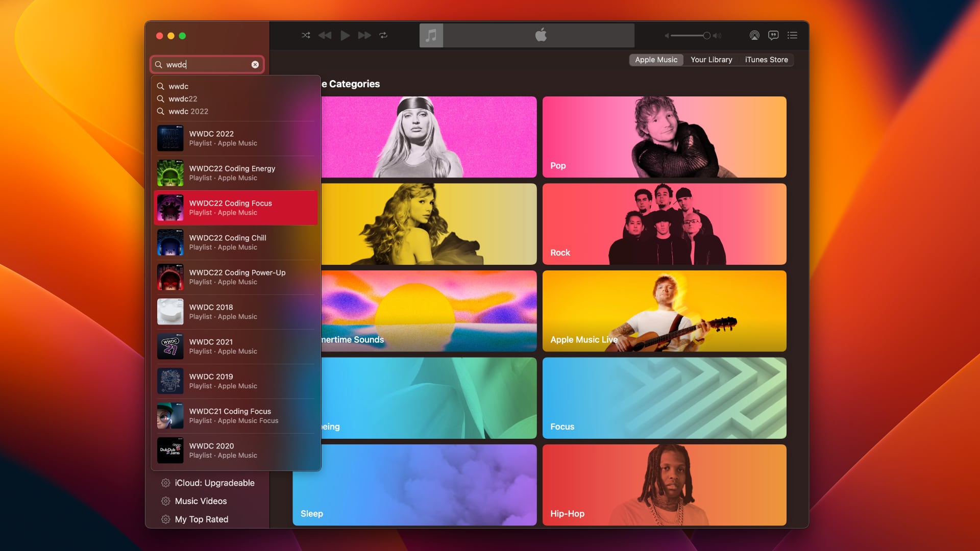Screen dimensions: 980x551
Task: Open the Pop category card
Action: tap(664, 137)
